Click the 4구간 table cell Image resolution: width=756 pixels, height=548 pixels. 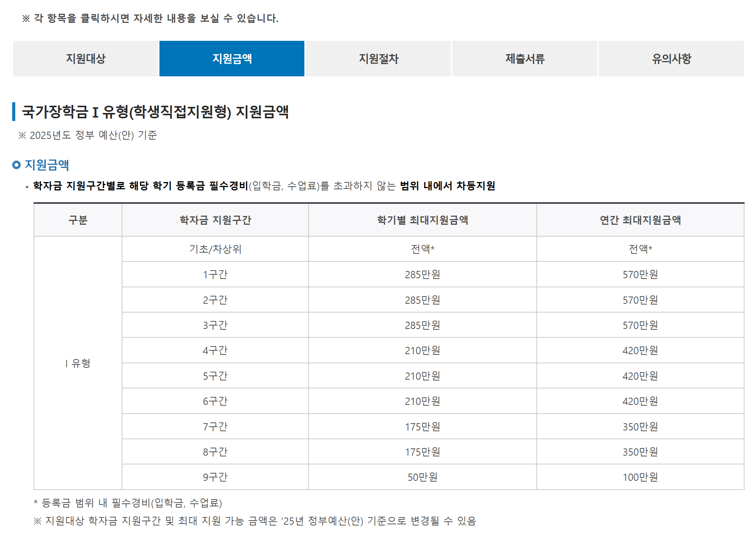215,350
